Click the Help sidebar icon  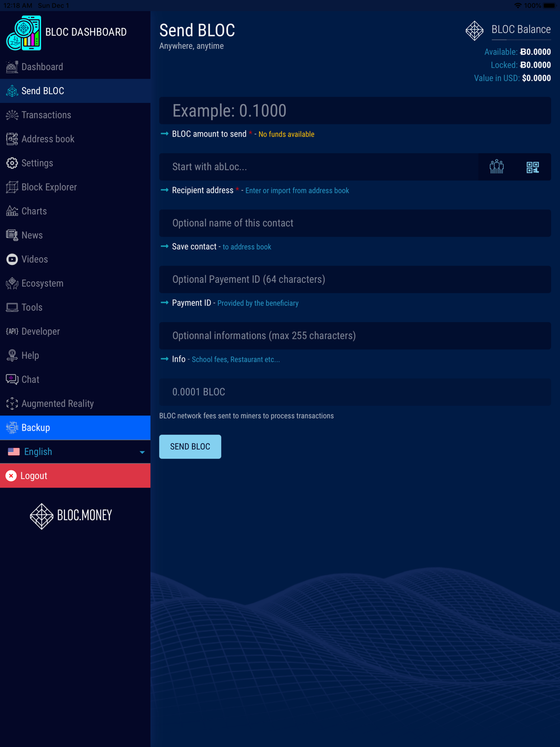[x=12, y=356]
